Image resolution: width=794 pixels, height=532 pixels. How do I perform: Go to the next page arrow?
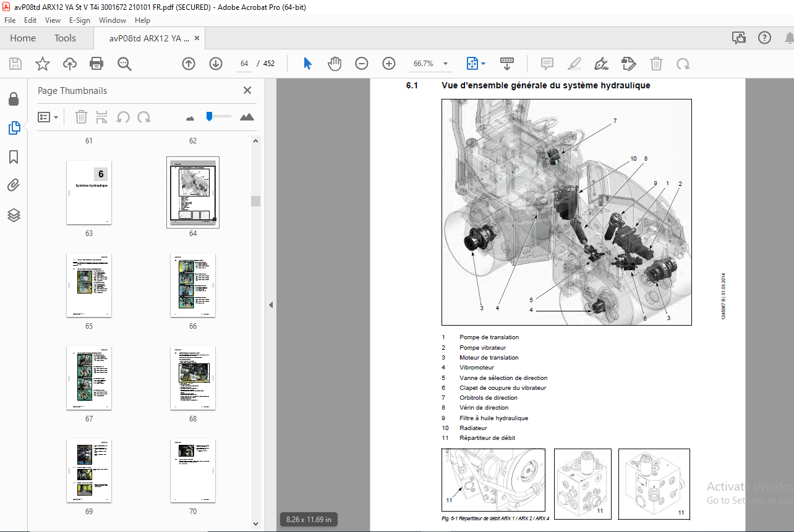215,64
